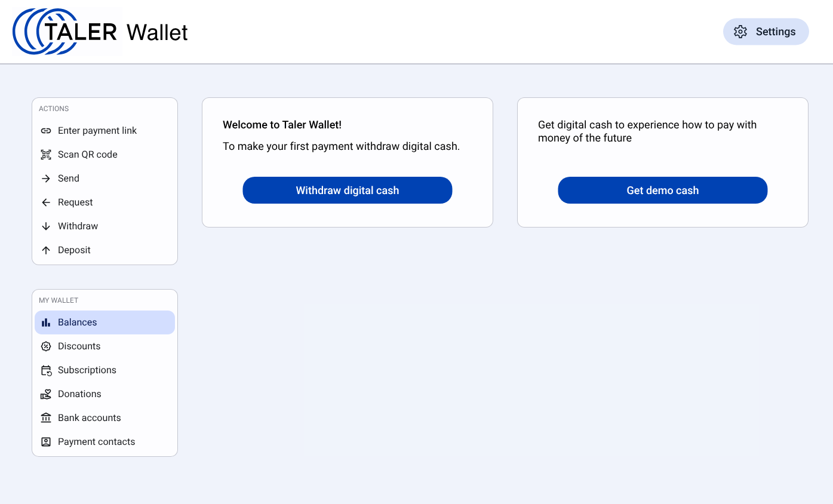
Task: Click the Taler Wallet logo
Action: click(x=99, y=32)
